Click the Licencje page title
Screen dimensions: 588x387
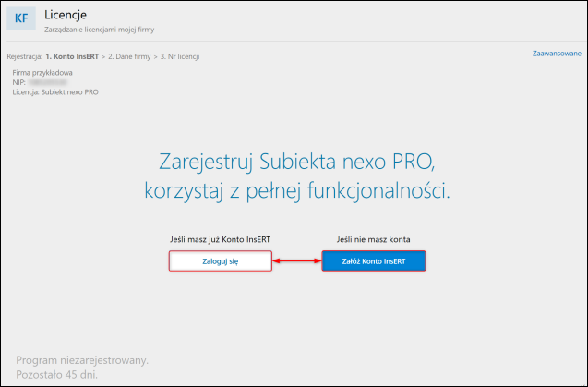coord(66,15)
